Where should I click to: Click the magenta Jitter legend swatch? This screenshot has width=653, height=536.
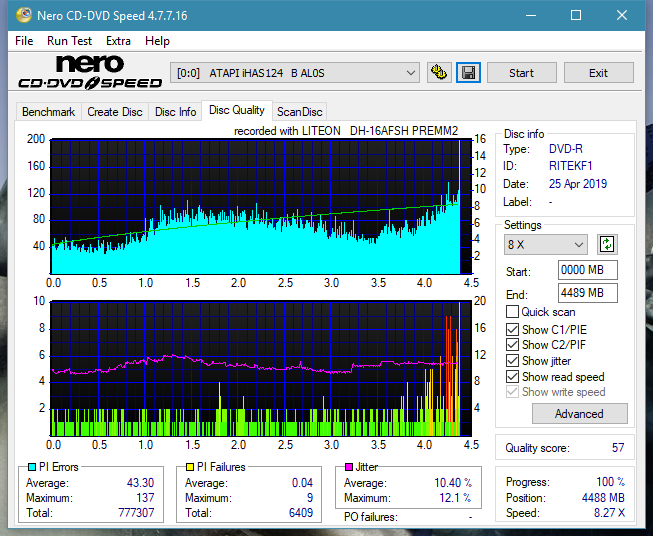349,467
